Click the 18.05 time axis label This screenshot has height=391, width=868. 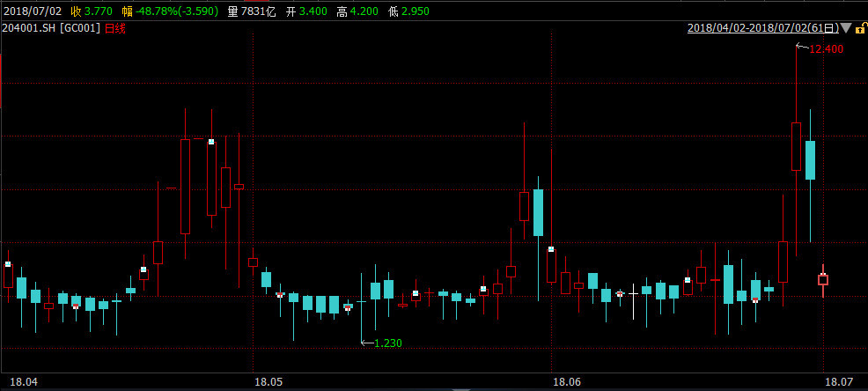(x=268, y=382)
